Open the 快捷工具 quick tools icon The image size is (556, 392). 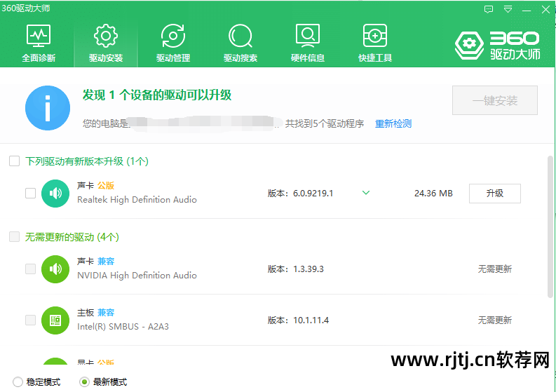(375, 36)
